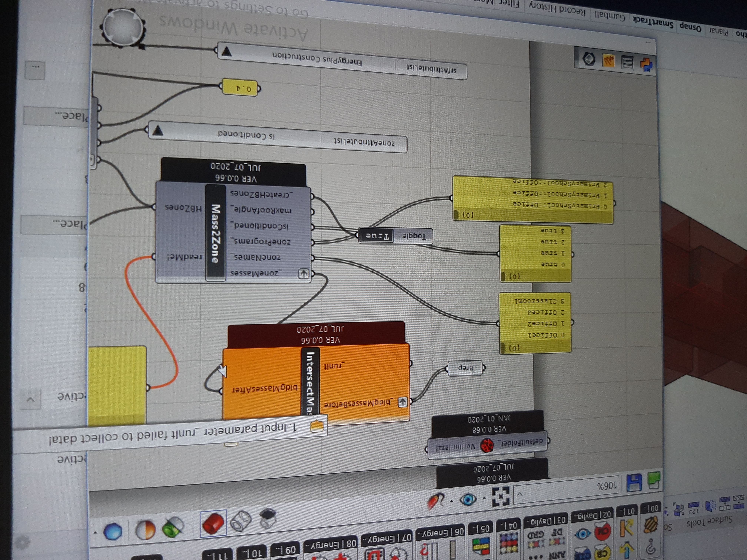
Task: Open the small arrow beside eye preview icon
Action: click(x=451, y=501)
